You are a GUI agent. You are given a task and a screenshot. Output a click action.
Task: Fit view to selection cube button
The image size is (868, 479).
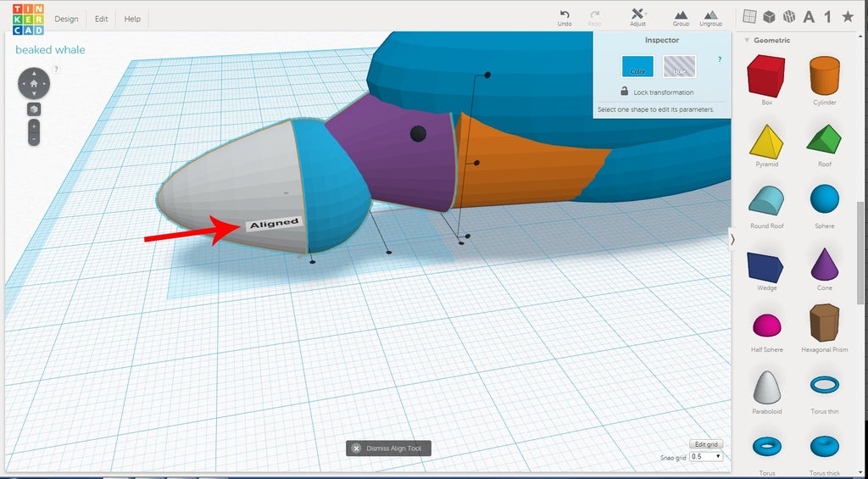[34, 109]
